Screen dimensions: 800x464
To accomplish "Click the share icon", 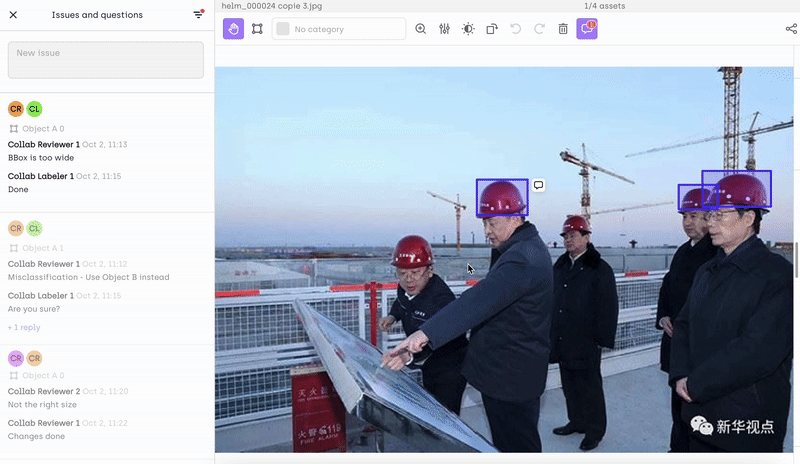I will pyautogui.click(x=791, y=29).
